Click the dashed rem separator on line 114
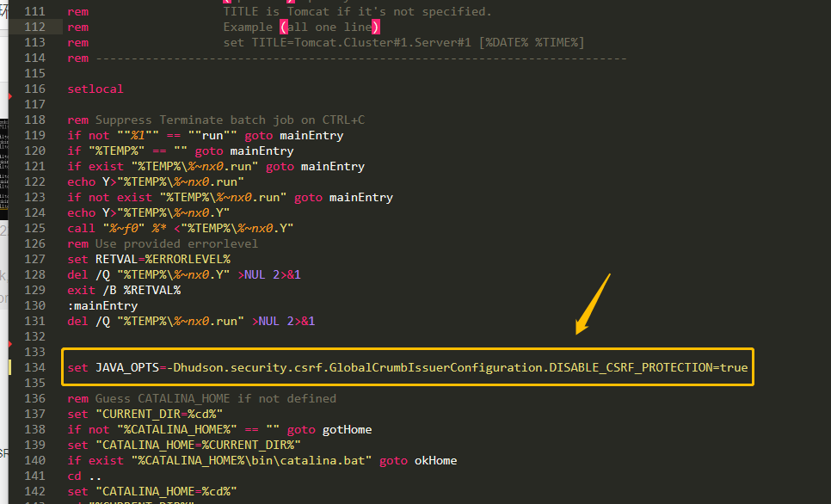The width and height of the screenshot is (831, 504). coord(348,58)
